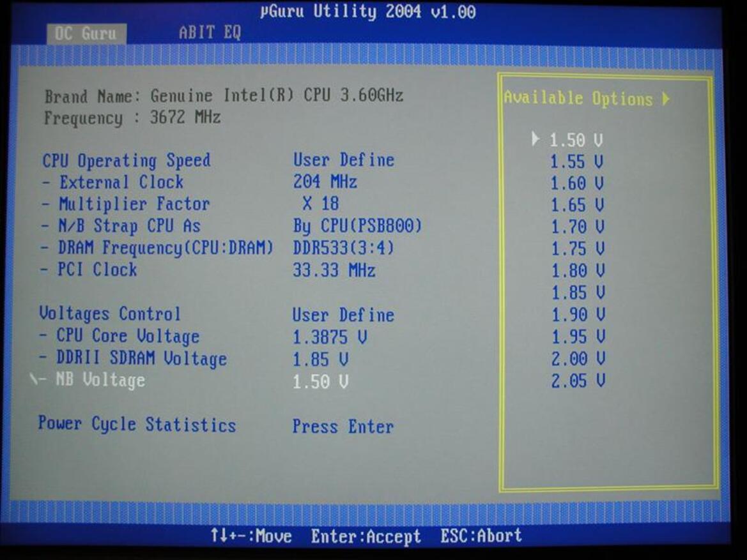Open the Multiplier Factor X 18 value
This screenshot has height=560, width=747.
[321, 204]
